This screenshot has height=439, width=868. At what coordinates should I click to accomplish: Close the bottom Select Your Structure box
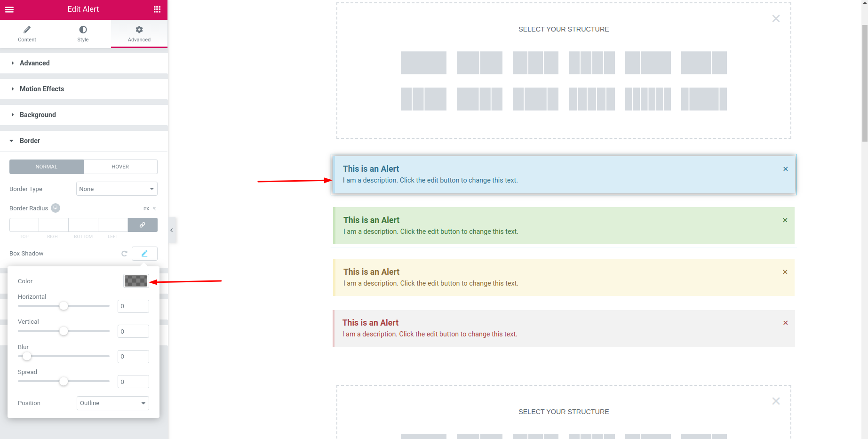click(776, 401)
